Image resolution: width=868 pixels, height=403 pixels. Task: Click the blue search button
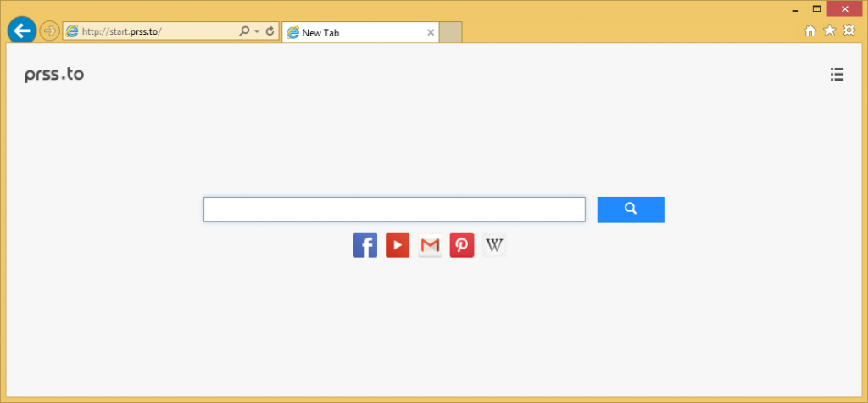(631, 210)
